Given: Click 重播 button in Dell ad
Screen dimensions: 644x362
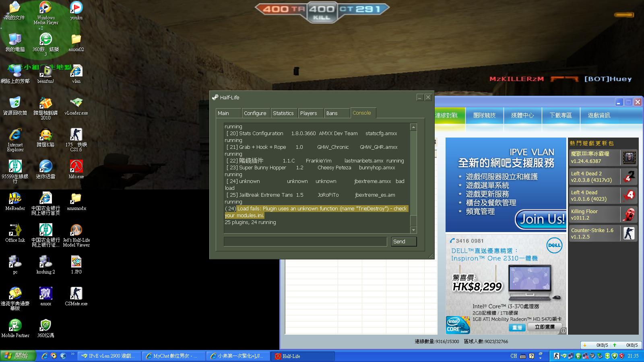Looking at the screenshot, I should [x=517, y=327].
